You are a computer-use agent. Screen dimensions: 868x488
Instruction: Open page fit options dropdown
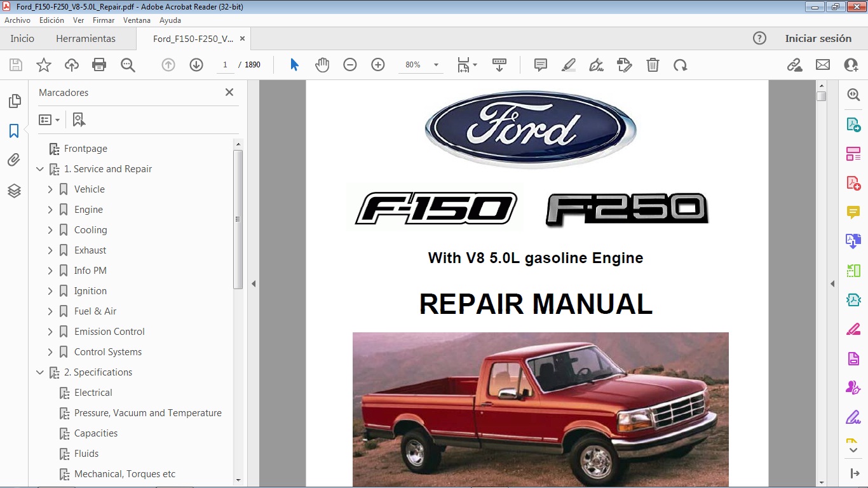click(467, 65)
